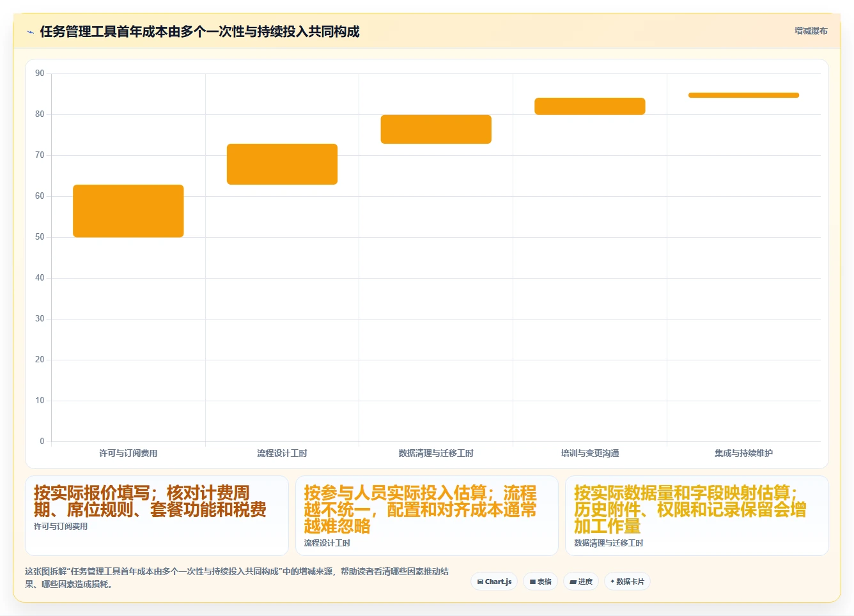
Task: Open the card starting 按参与人员实际投入估算
Action: (x=426, y=516)
